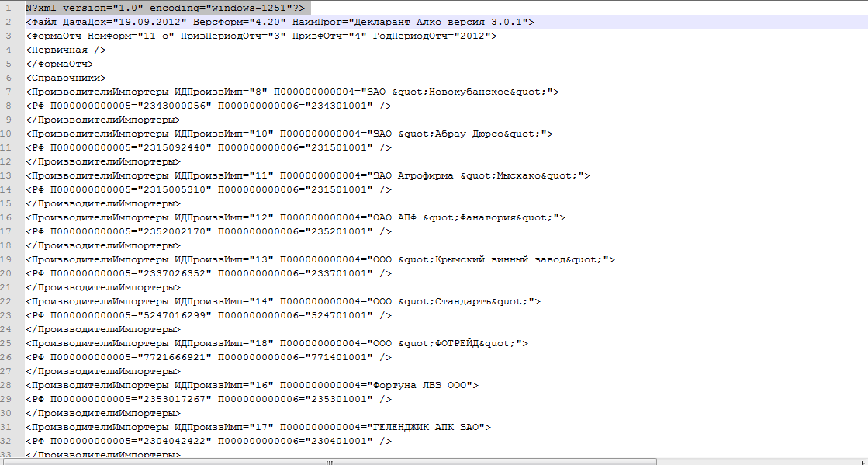Image resolution: width=868 pixels, height=465 pixels.
Task: Click line number 9 in the gutter
Action: 9,120
